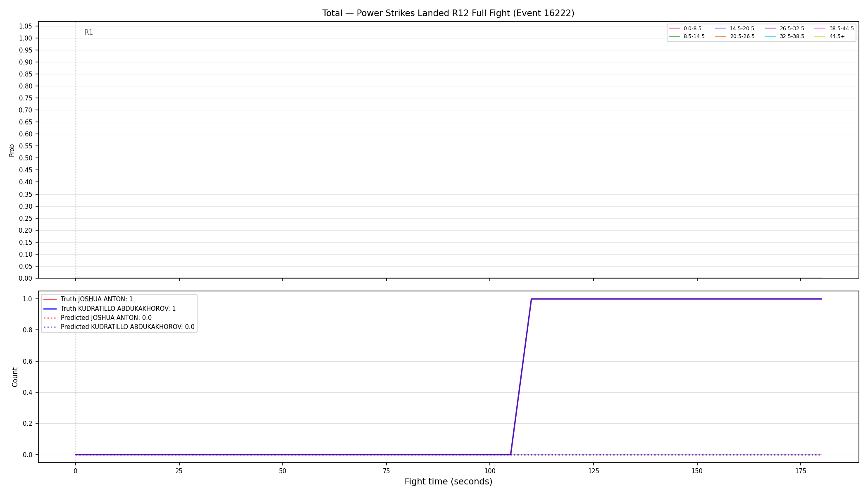
Task: Pick the "32.5-38.5" legend entry
Action: click(x=792, y=36)
